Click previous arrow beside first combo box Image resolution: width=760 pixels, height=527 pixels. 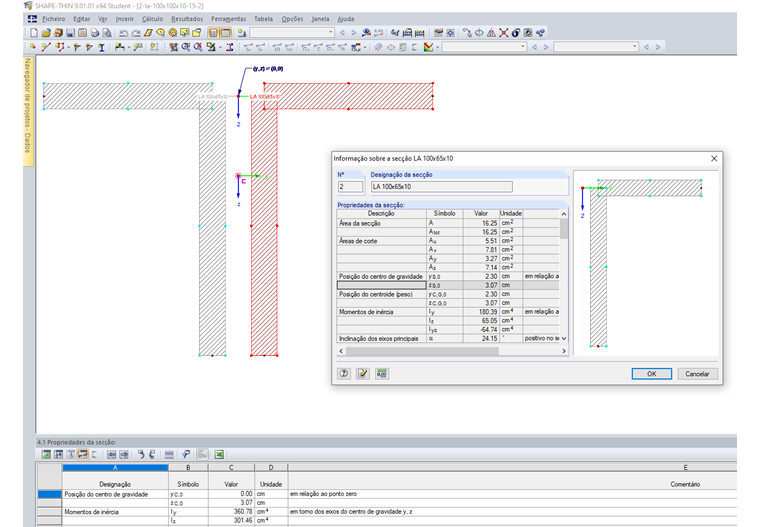click(343, 33)
